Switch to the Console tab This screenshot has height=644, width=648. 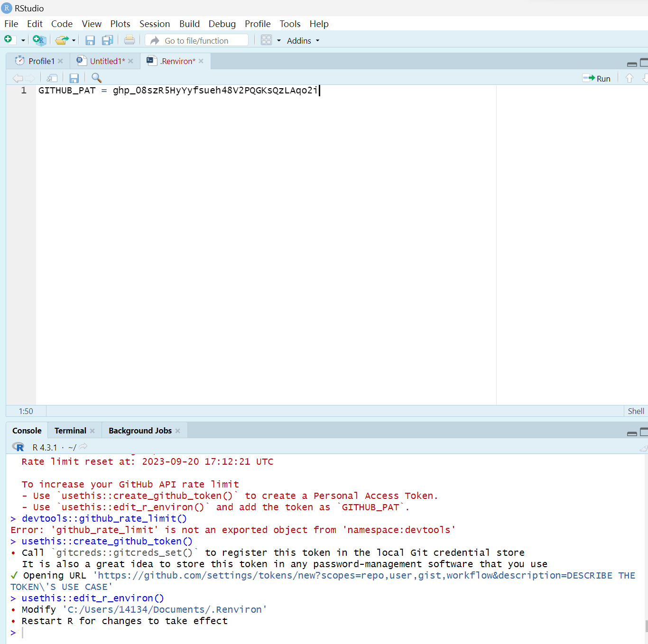tap(27, 431)
